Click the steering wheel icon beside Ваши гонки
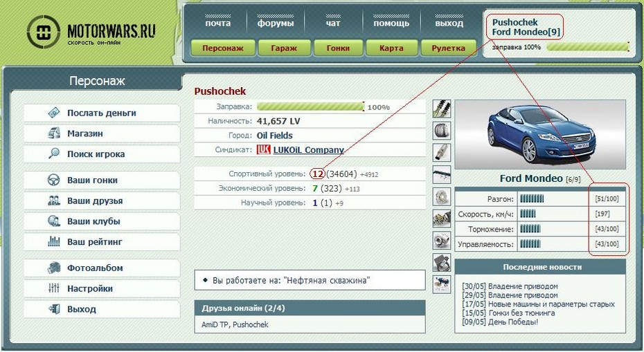This screenshot has width=644, height=352. [54, 180]
